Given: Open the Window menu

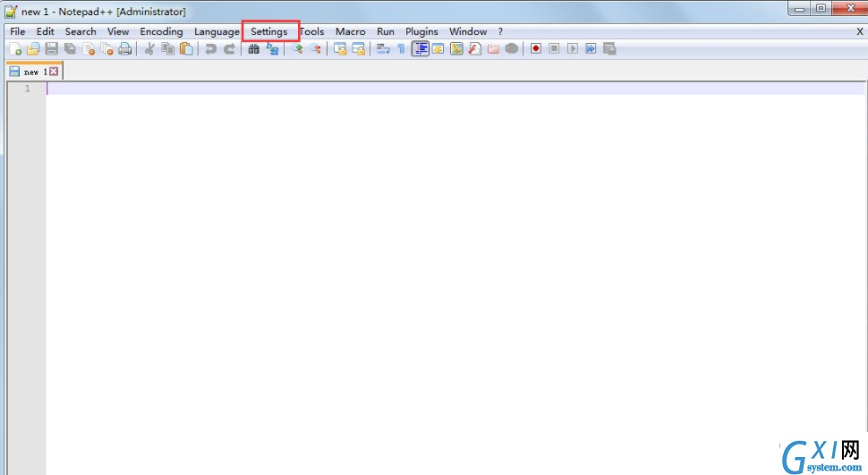Looking at the screenshot, I should [468, 31].
